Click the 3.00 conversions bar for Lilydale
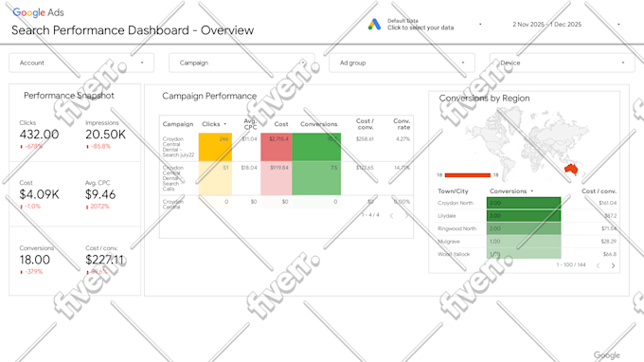 coord(524,216)
